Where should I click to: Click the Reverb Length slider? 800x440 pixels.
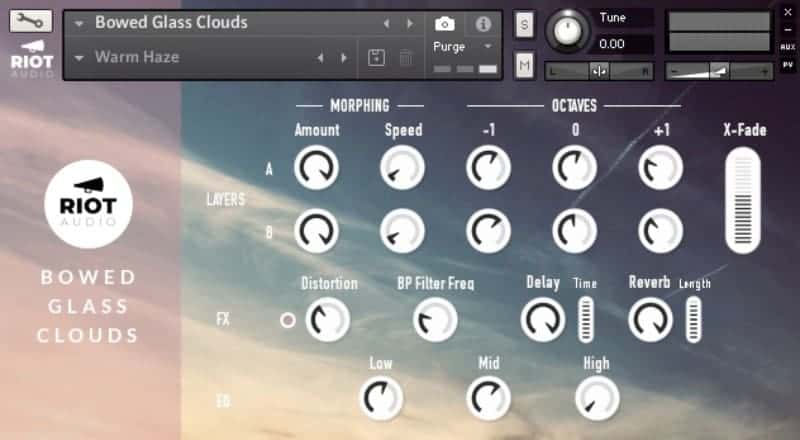[x=693, y=319]
